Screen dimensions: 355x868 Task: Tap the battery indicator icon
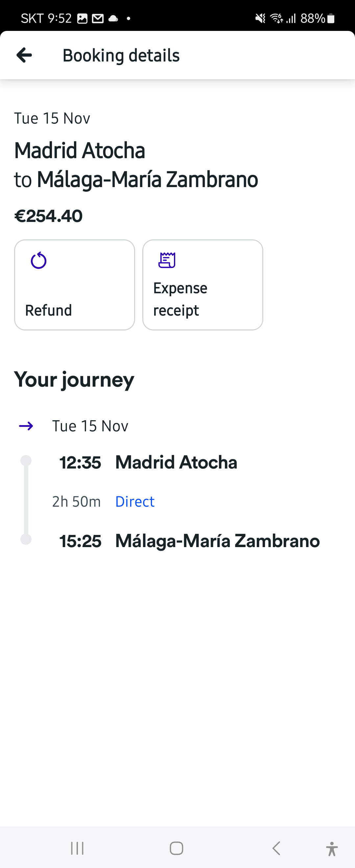click(x=331, y=18)
